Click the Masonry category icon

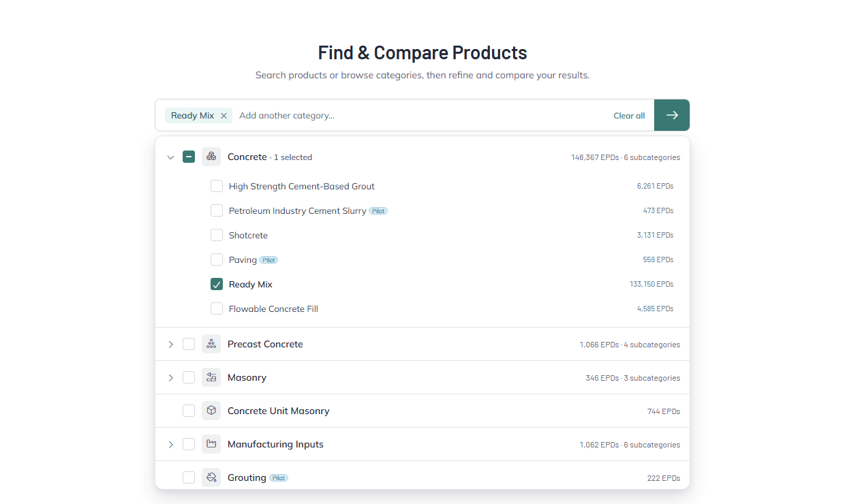[x=211, y=377]
